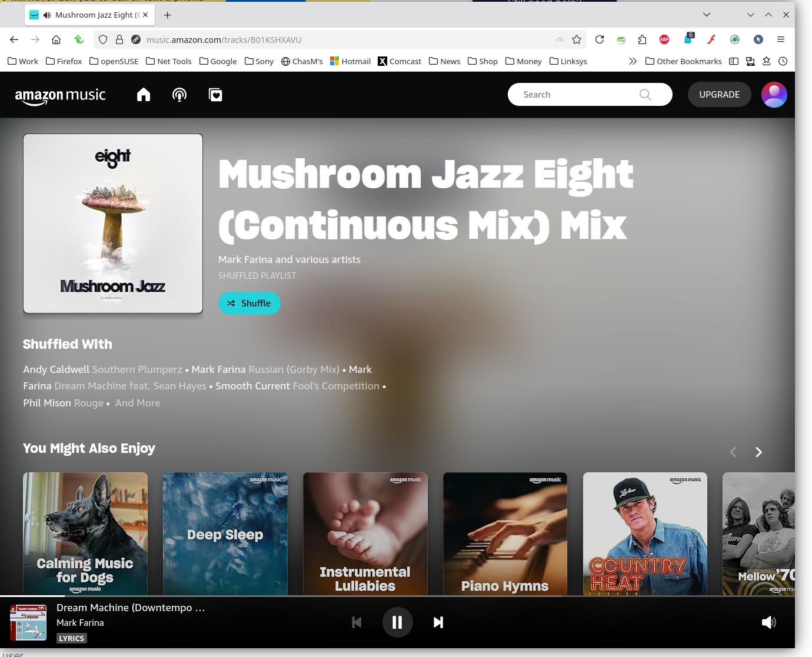Open the Comcast bookmark
Image resolution: width=812 pixels, height=657 pixels.
coord(400,61)
